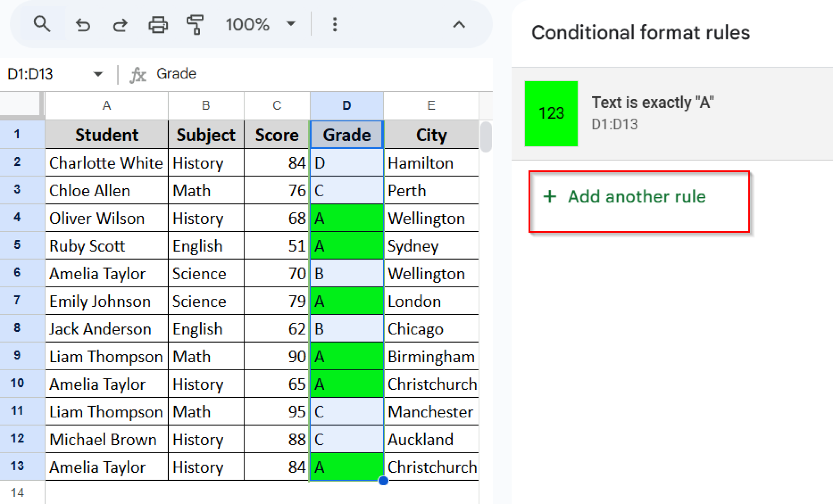Select the Grade header cell
Screen dimensions: 833x504
click(x=346, y=135)
